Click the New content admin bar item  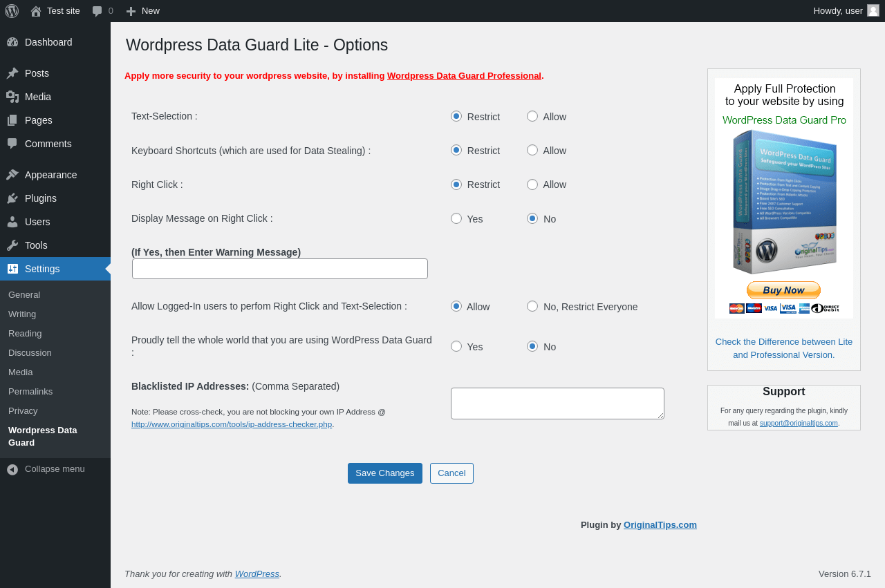(142, 11)
